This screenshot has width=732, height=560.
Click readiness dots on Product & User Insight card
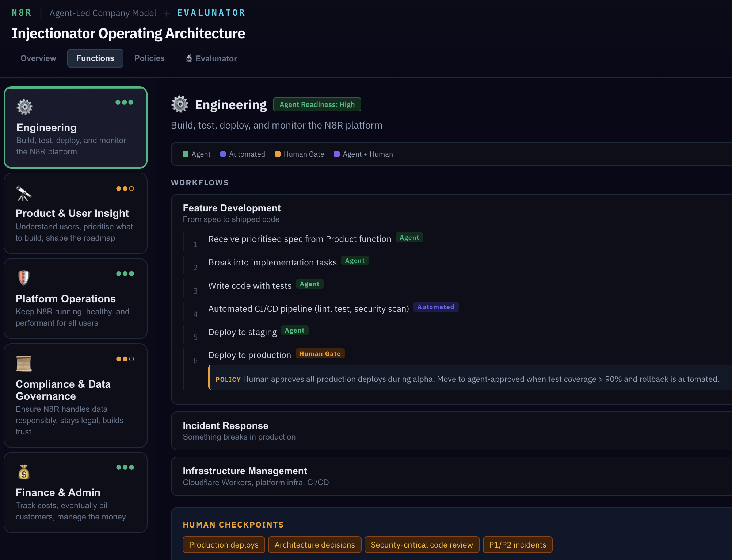[x=125, y=188]
